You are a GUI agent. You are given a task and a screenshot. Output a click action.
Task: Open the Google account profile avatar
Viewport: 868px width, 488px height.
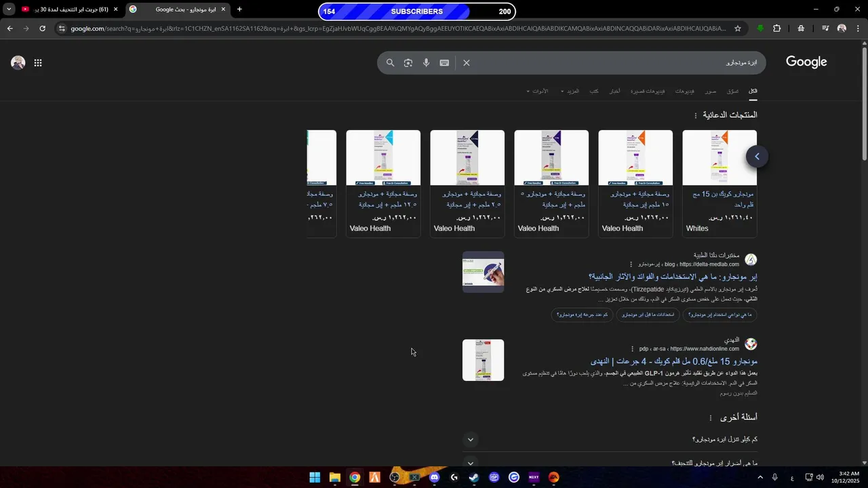18,63
